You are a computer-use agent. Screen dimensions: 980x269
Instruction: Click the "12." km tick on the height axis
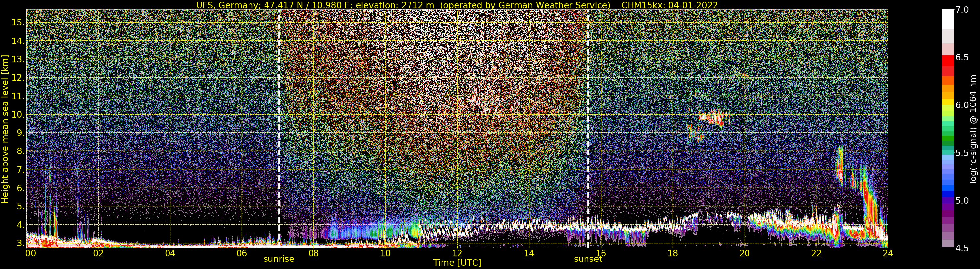pos(18,78)
